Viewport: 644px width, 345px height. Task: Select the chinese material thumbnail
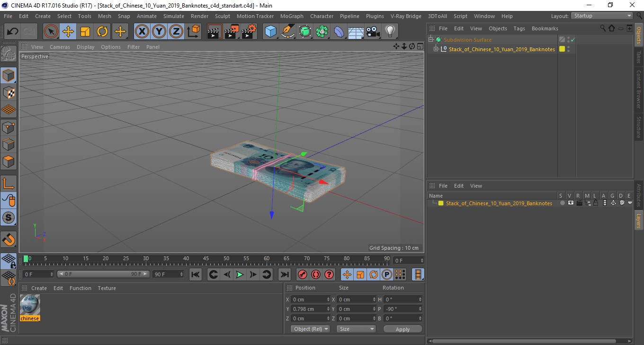(x=30, y=305)
